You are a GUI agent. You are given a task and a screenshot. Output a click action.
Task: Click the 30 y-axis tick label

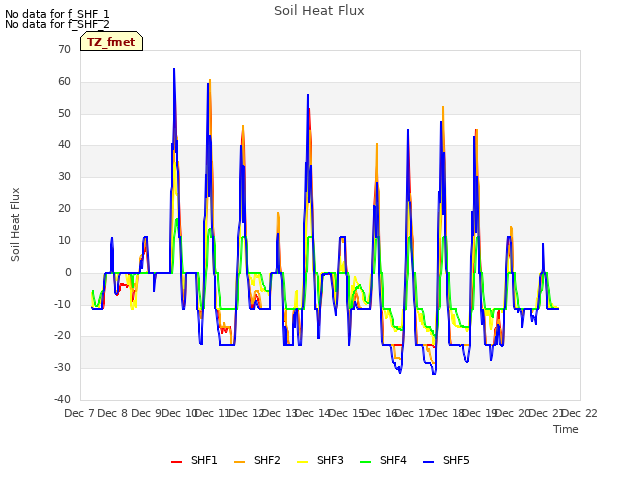tap(64, 176)
